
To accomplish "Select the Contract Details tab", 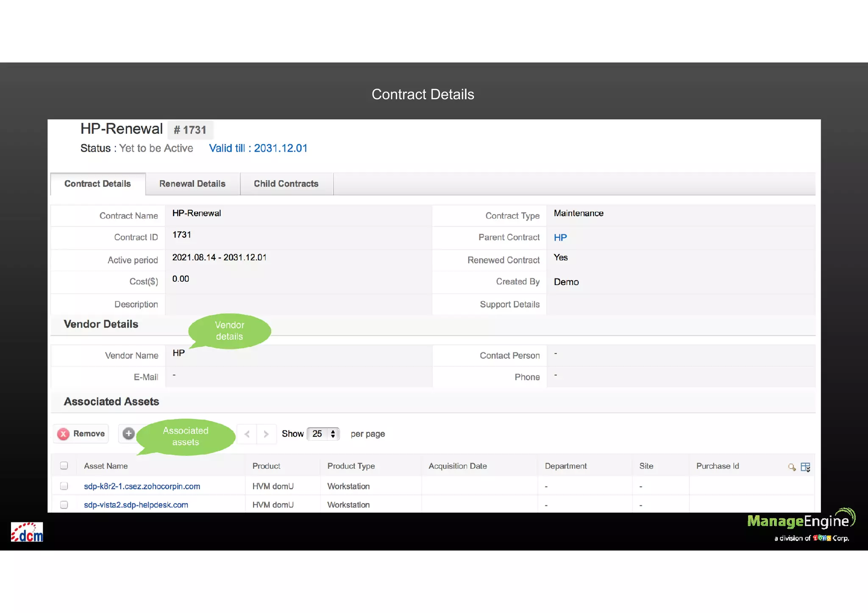I will (97, 184).
